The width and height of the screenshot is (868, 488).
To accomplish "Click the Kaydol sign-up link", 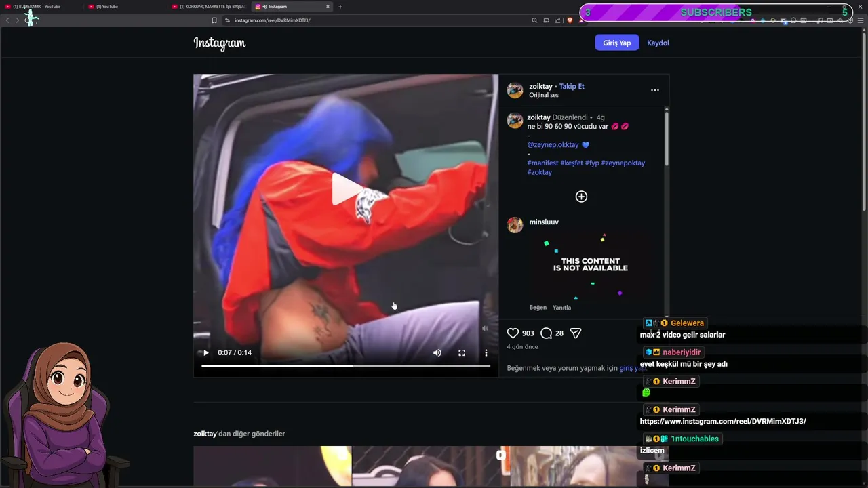I will 658,43.
